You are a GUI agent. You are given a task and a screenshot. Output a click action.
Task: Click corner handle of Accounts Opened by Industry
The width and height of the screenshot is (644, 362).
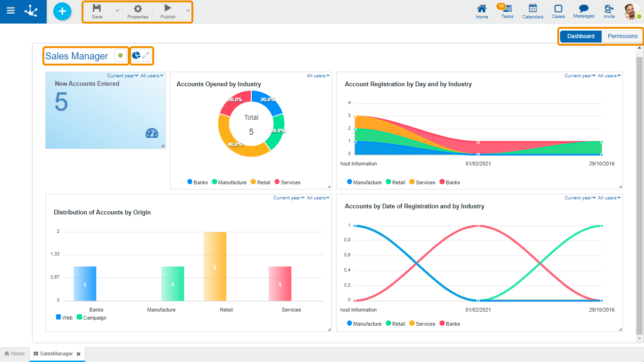pos(329,186)
